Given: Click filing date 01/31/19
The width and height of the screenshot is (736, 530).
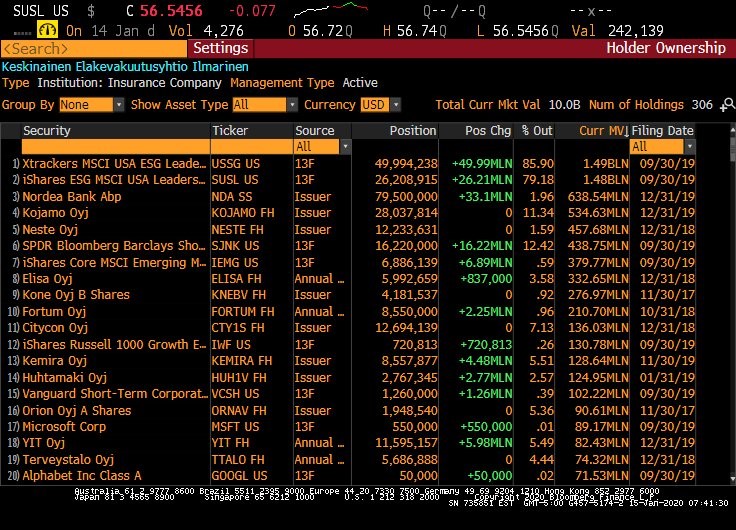Looking at the screenshot, I should point(667,377).
